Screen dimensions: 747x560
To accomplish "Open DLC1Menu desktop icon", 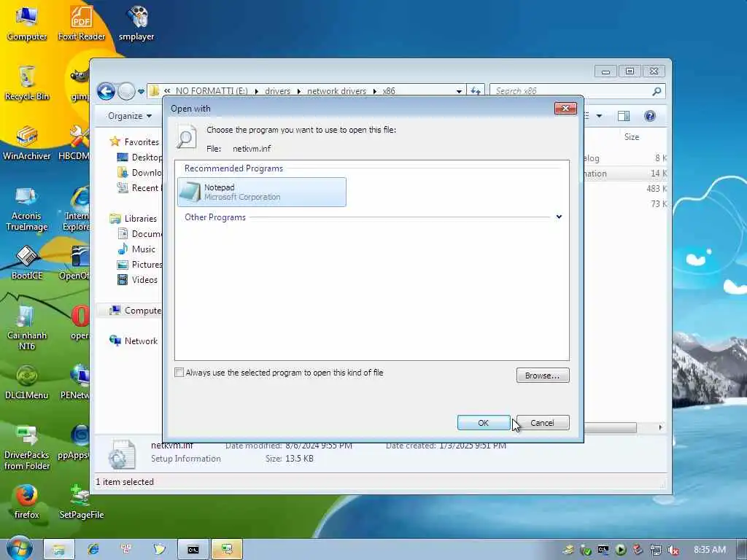I will click(27, 382).
